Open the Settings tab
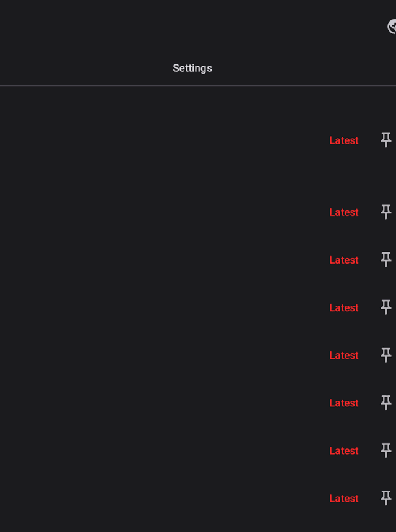Viewport: 396px width, 532px height. [192, 68]
